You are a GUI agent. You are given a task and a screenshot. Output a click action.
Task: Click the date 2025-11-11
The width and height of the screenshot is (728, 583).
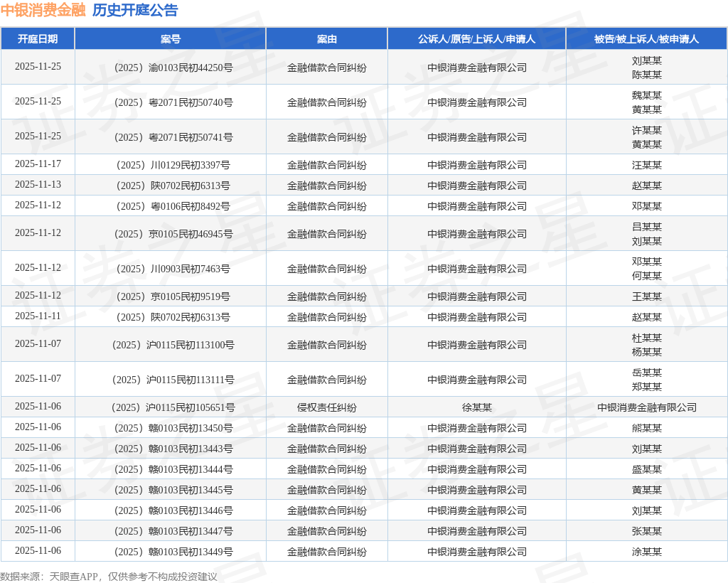[38, 316]
